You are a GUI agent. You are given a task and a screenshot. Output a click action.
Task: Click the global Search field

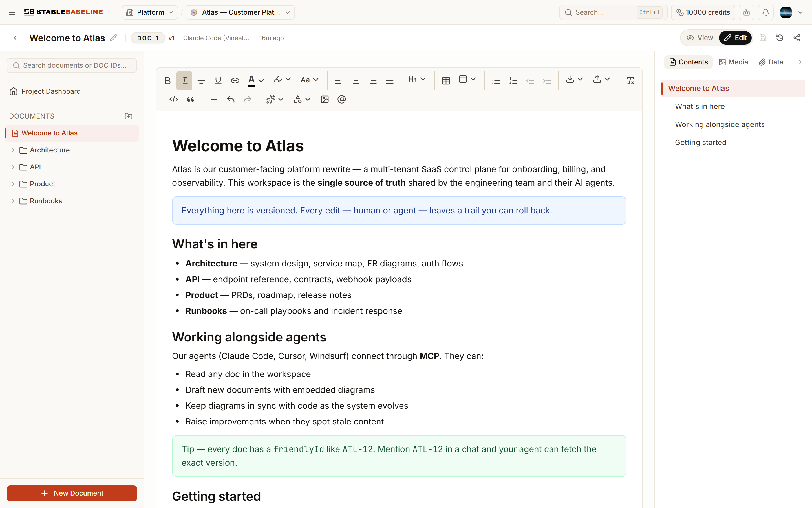(x=613, y=12)
